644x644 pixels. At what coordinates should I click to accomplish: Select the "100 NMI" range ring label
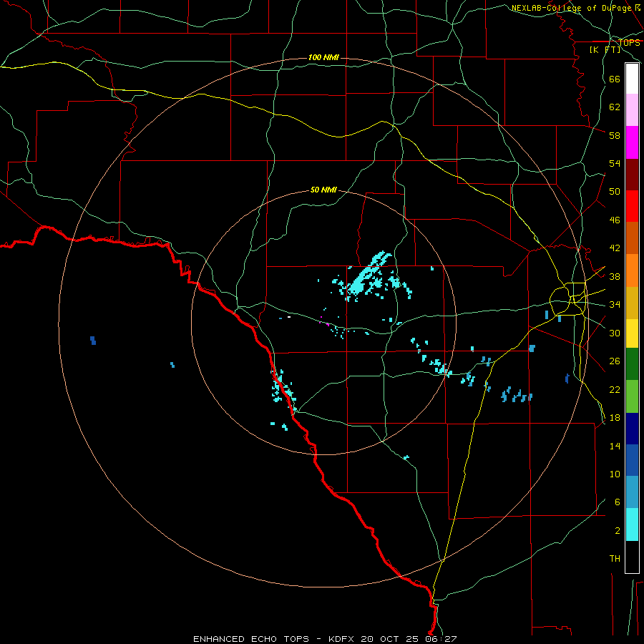(323, 57)
